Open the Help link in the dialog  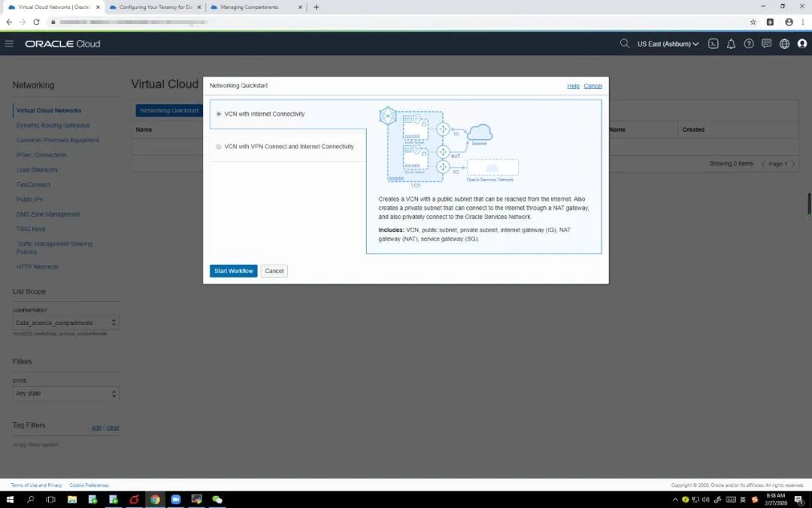click(x=573, y=86)
